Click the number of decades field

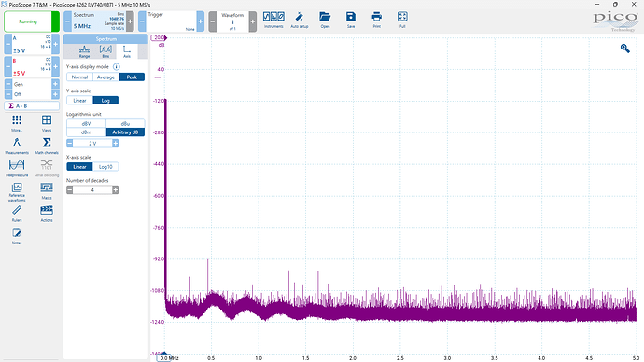point(92,190)
